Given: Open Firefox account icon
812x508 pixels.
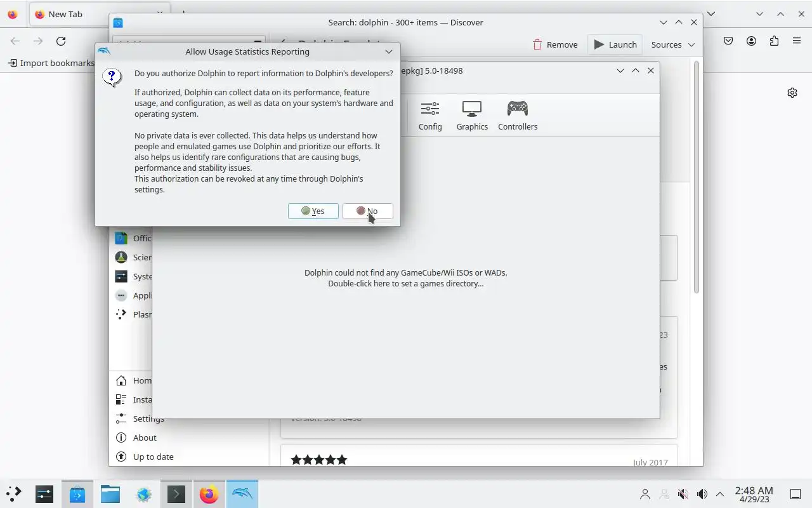Looking at the screenshot, I should [x=751, y=41].
